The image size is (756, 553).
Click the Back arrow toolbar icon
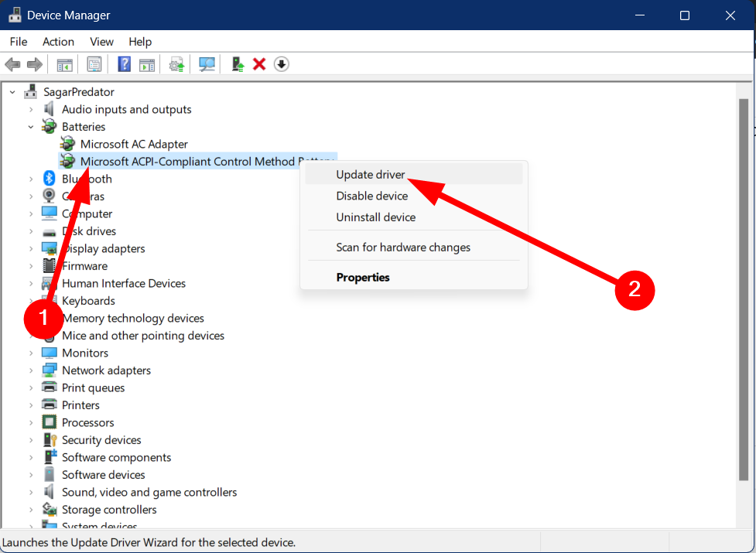click(12, 64)
